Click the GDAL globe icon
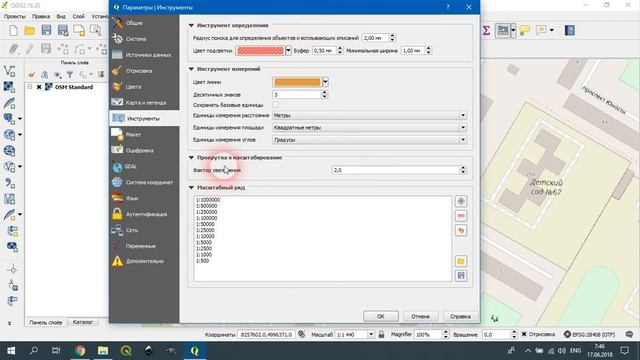640x360 pixels. coord(117,167)
